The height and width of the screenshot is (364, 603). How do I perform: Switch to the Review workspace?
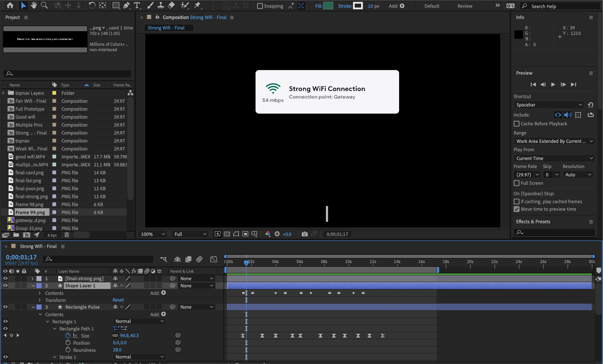[x=465, y=6]
